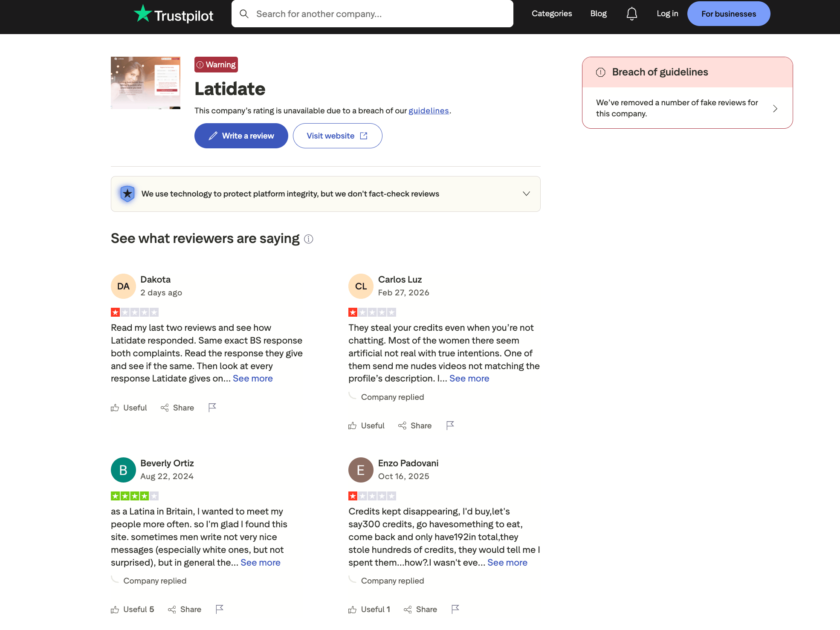Click the 'Feb 27, 2026' review date
This screenshot has width=840, height=630.
click(x=403, y=293)
